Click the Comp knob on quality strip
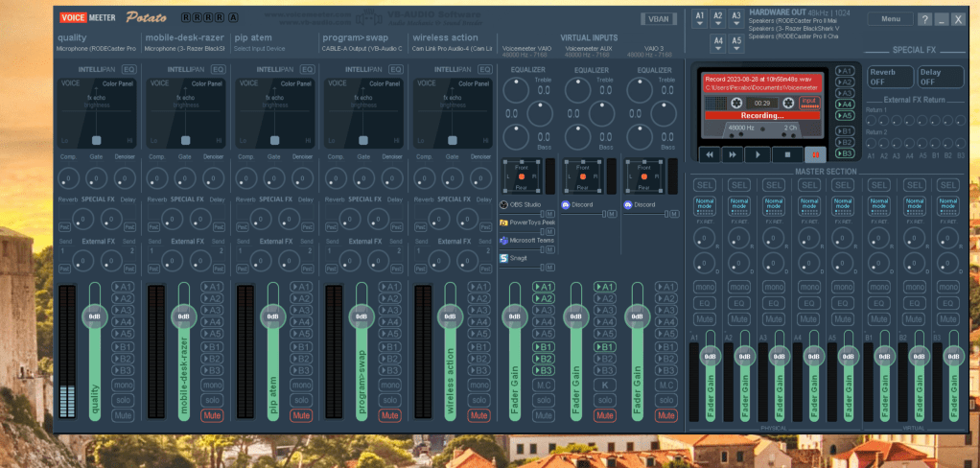The width and height of the screenshot is (980, 468). [68, 178]
